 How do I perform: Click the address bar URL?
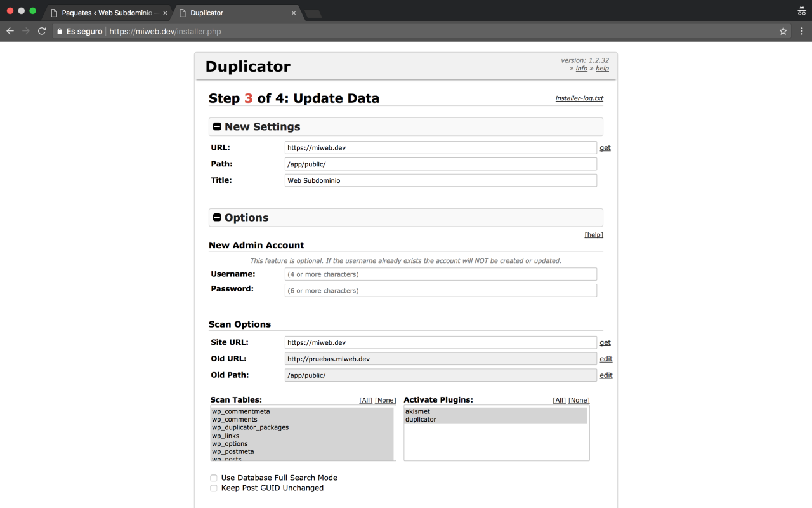click(165, 31)
